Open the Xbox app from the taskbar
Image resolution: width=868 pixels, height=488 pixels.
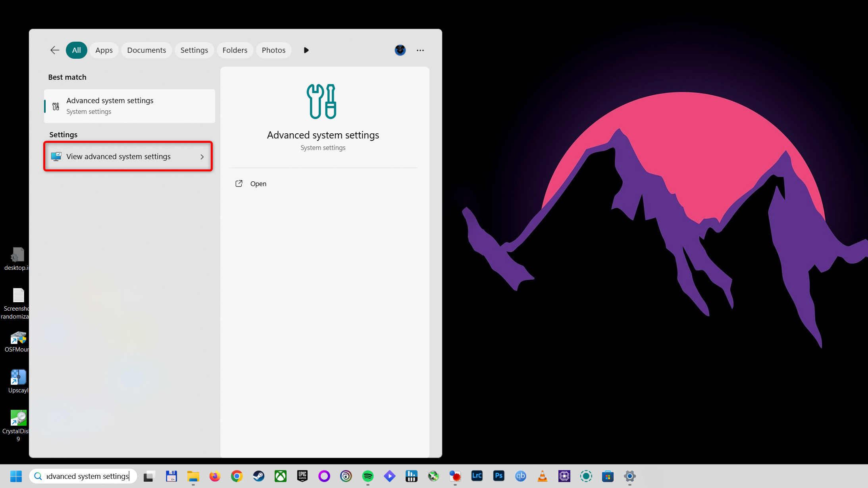(281, 476)
